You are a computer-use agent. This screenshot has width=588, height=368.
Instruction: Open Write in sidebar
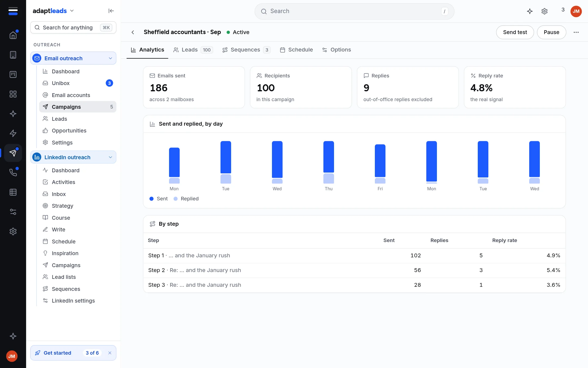coord(78,230)
